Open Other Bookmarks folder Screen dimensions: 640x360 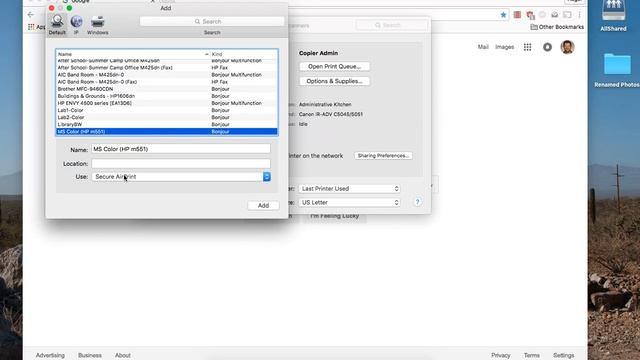[x=557, y=27]
